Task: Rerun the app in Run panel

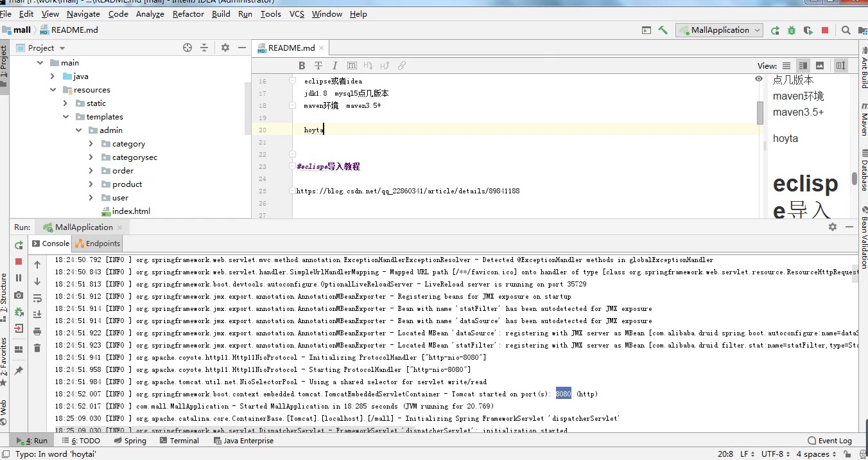Action: click(19, 244)
